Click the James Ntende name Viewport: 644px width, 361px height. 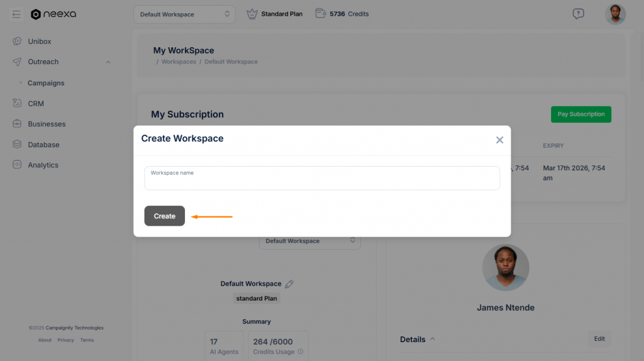(505, 308)
